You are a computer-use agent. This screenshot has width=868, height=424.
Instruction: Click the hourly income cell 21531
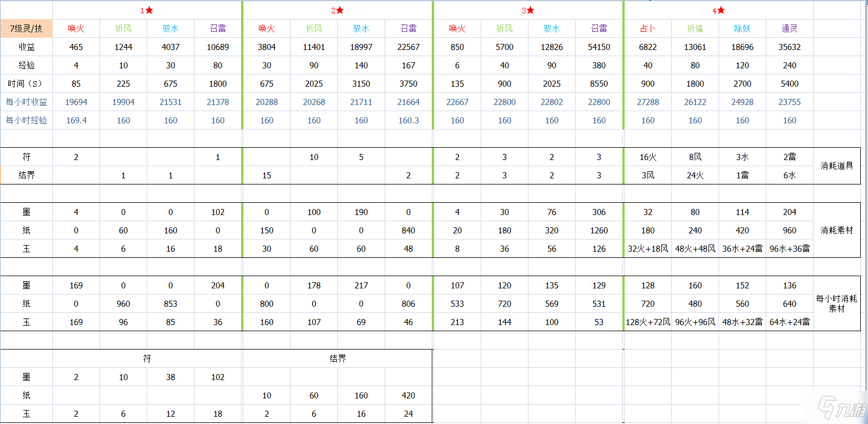[x=171, y=102]
